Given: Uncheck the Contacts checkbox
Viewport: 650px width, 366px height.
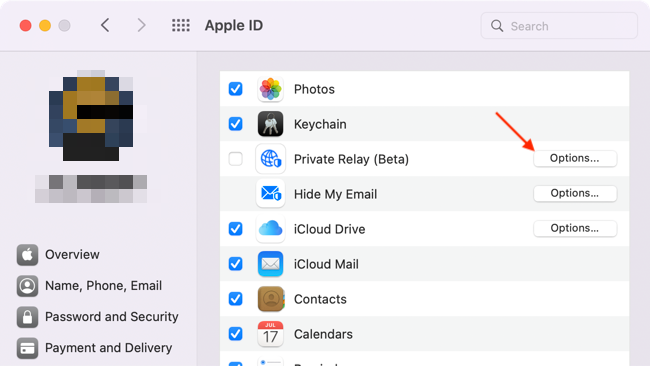Looking at the screenshot, I should pos(235,298).
